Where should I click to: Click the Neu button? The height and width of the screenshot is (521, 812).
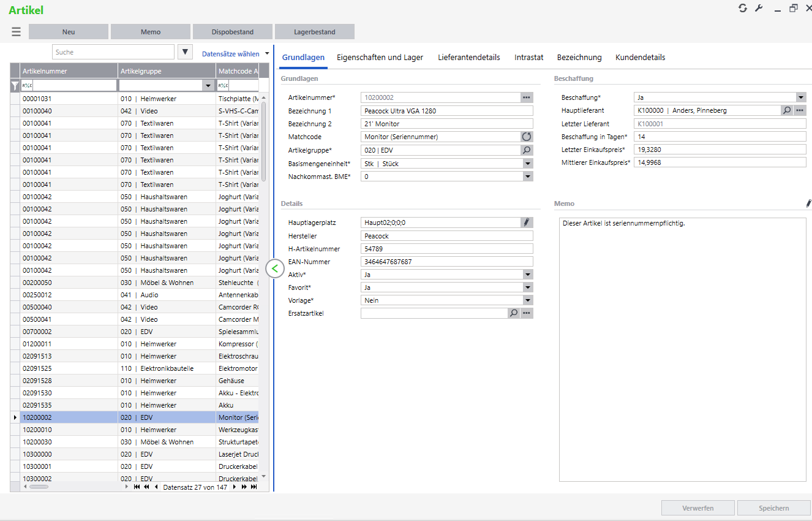point(69,32)
